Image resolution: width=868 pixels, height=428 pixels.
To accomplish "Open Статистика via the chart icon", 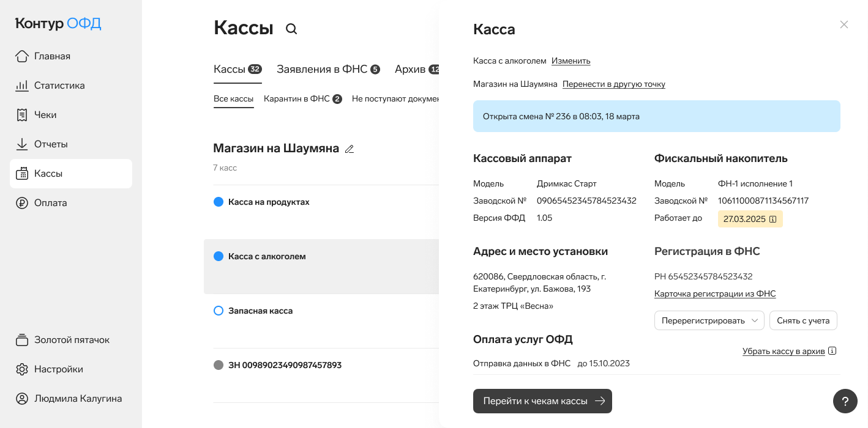I will (22, 86).
